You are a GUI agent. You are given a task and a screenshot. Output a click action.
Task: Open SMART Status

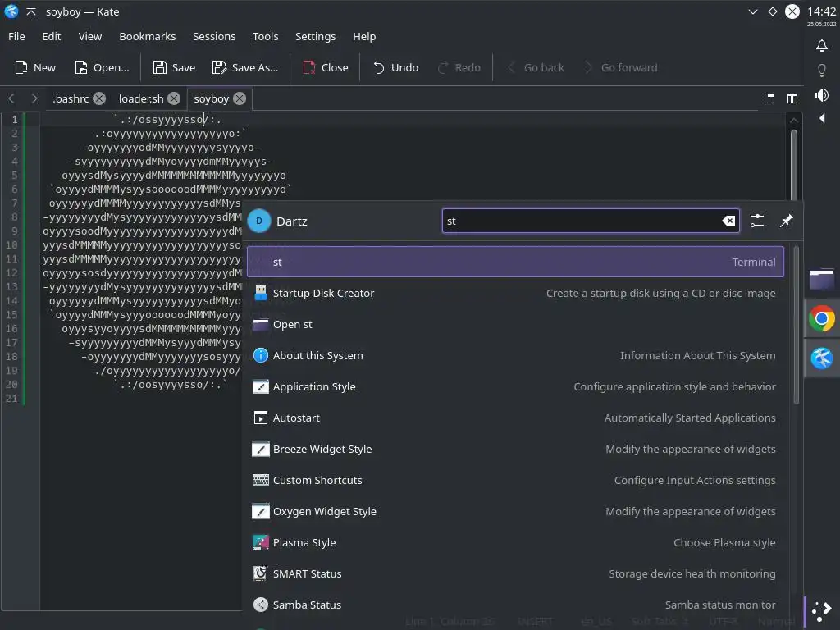[515, 573]
